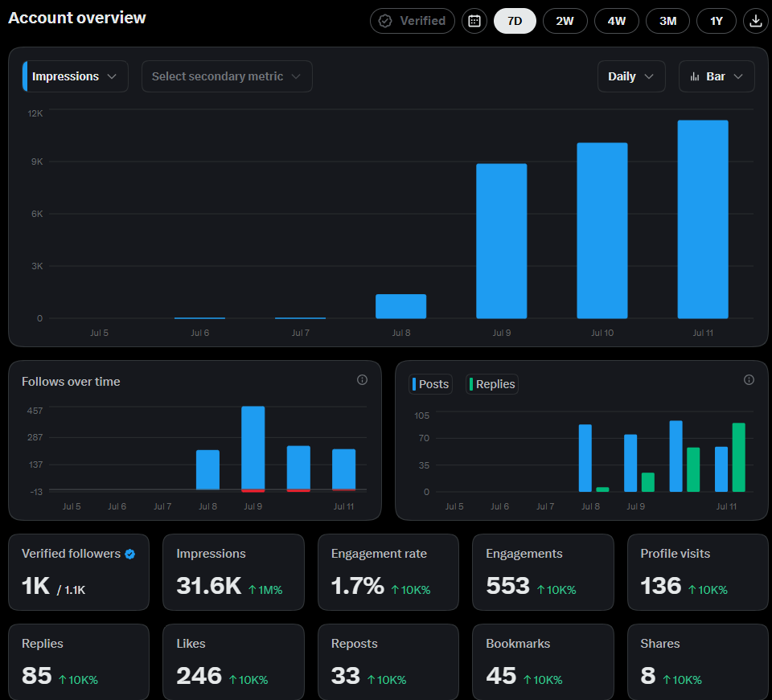The width and height of the screenshot is (772, 700).
Task: Click the Jul 9 impressions bar
Action: tap(501, 241)
